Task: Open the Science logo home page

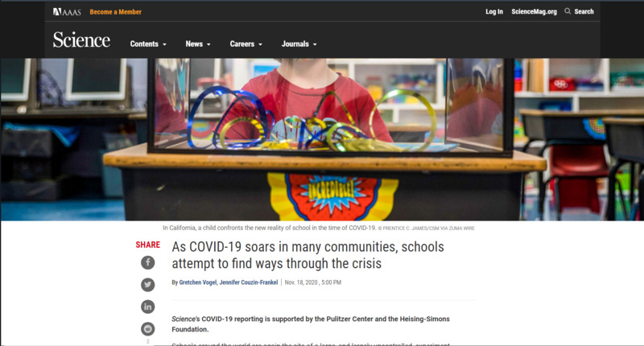Action: click(x=81, y=39)
